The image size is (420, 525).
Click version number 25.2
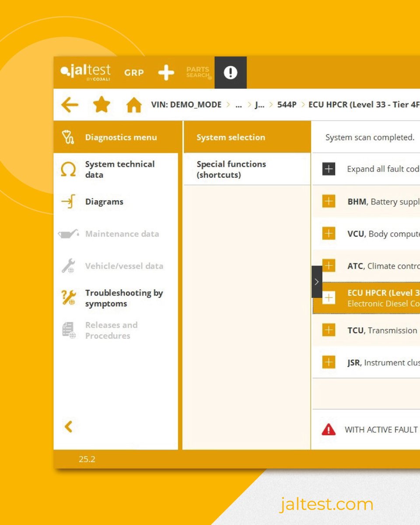pyautogui.click(x=87, y=459)
